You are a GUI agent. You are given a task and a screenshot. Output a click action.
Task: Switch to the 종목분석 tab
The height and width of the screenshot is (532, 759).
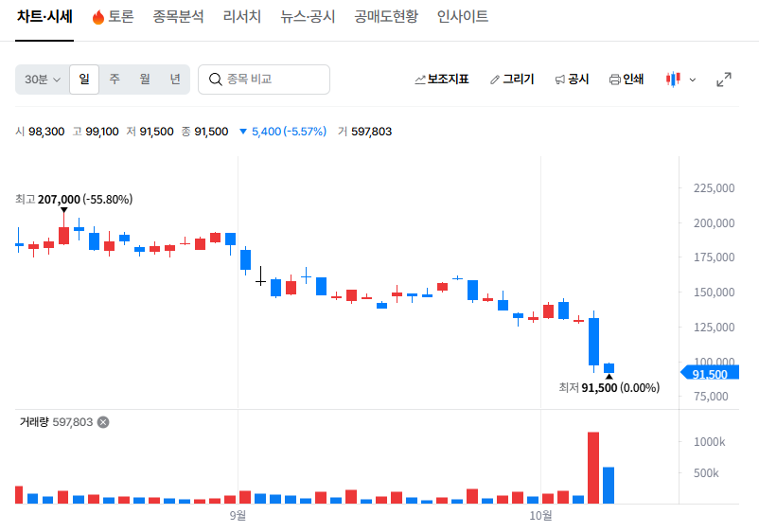pos(178,16)
